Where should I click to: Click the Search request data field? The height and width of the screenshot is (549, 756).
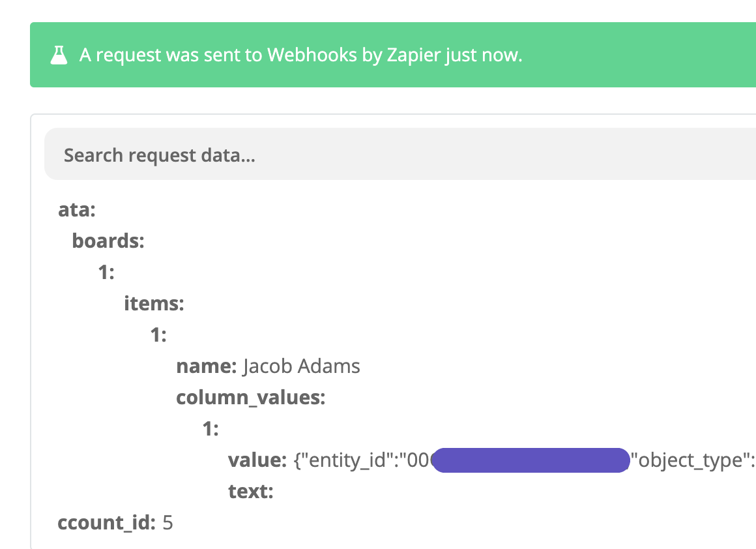click(x=400, y=155)
